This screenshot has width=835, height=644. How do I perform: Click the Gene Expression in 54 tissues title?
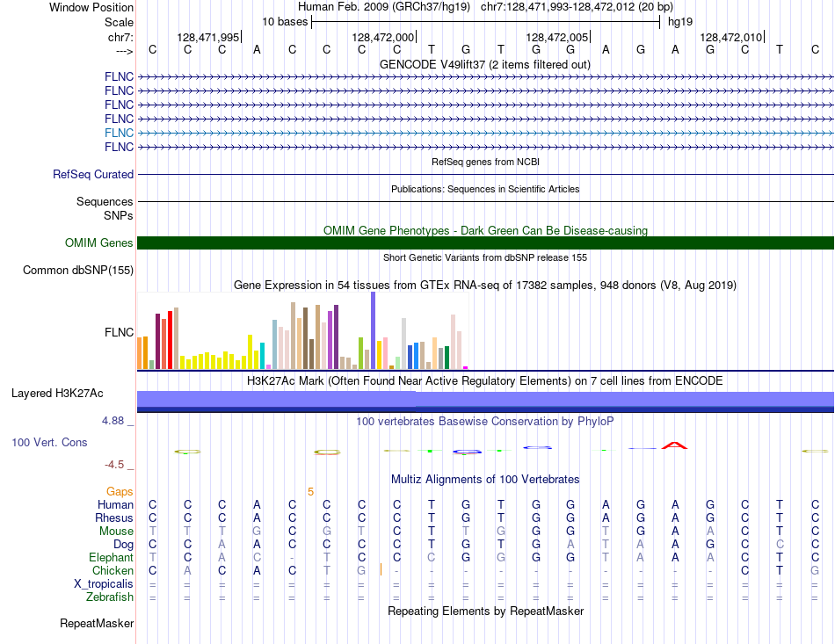(485, 286)
